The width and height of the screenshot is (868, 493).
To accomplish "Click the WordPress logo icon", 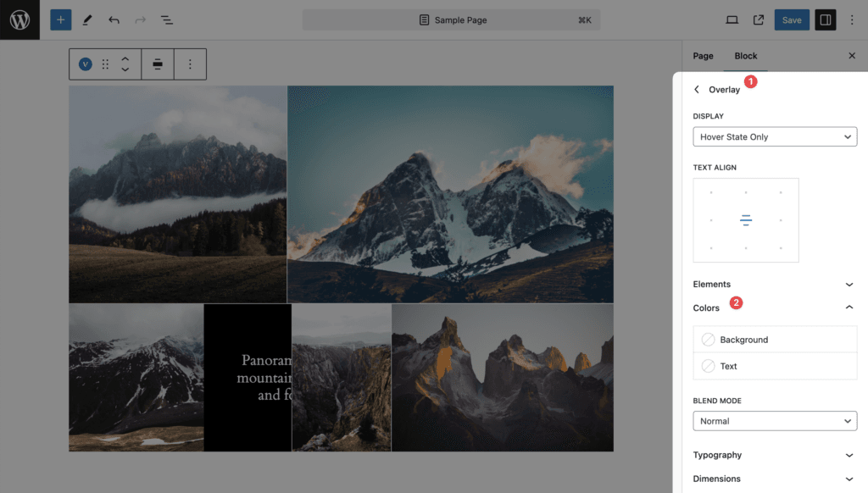I will [x=19, y=19].
